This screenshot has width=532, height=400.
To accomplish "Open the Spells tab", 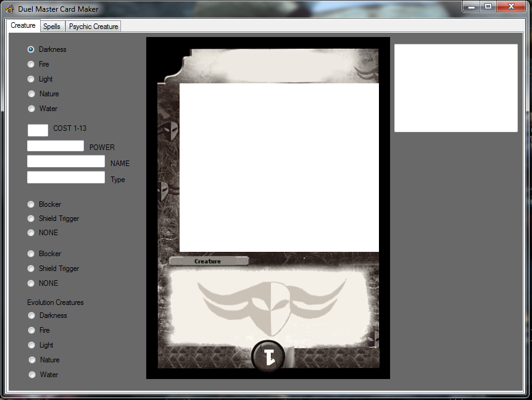I will (52, 27).
